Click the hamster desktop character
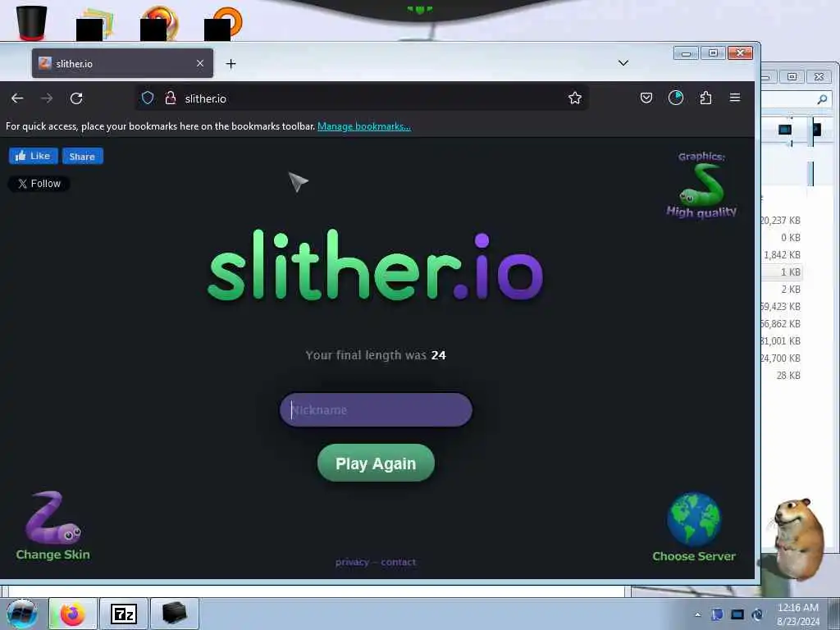This screenshot has width=840, height=630. 798,538
